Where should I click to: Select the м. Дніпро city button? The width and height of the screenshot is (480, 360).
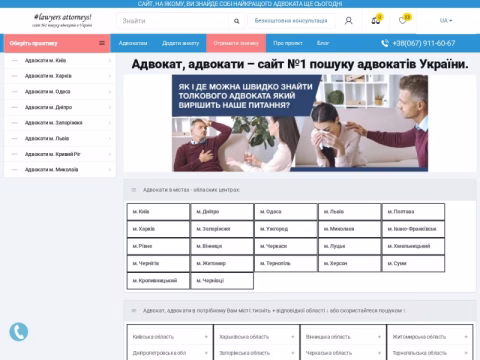click(222, 212)
